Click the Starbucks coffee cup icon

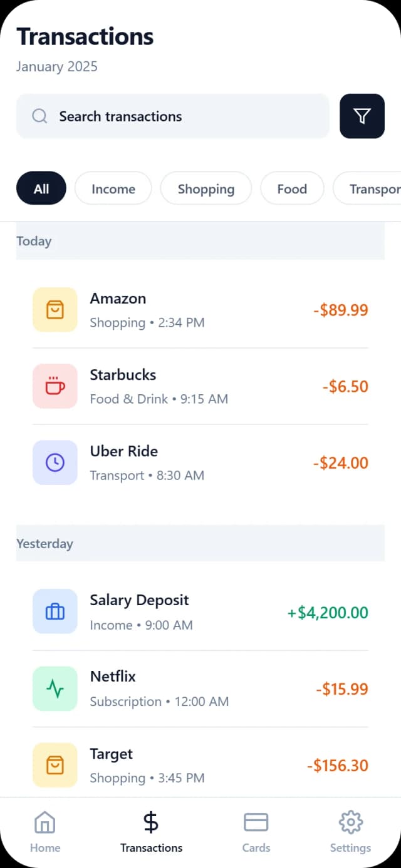55,385
